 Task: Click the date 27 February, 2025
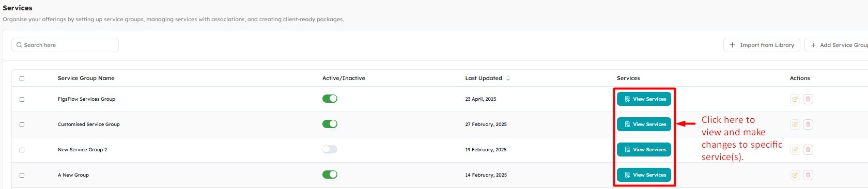pos(486,124)
